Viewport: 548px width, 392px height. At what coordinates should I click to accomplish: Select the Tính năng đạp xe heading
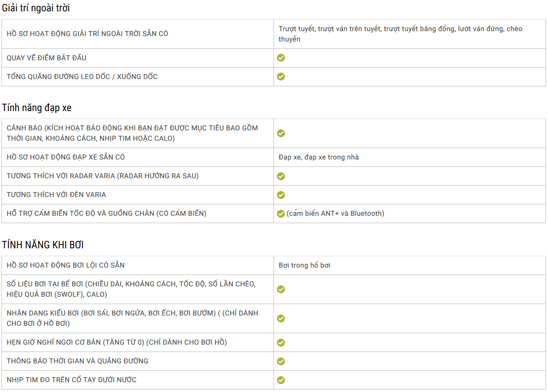(37, 108)
